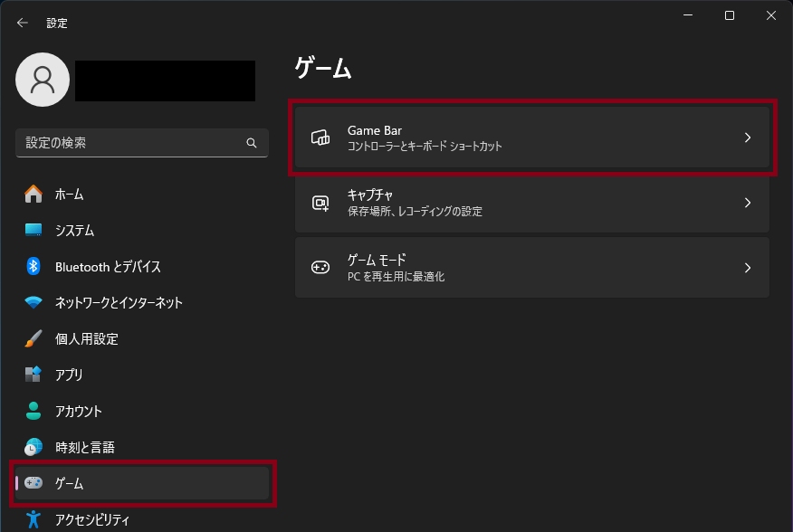Go to アプリ settings section
The width and height of the screenshot is (793, 532).
point(69,375)
